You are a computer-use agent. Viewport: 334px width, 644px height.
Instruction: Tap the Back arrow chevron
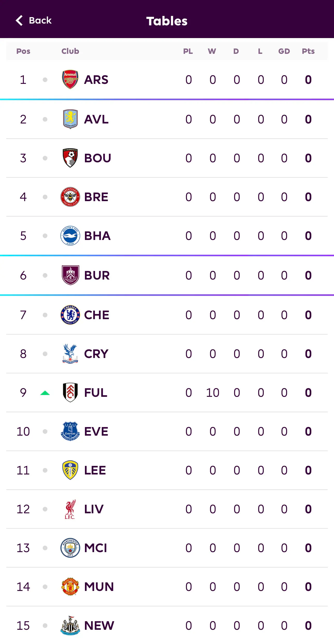19,20
